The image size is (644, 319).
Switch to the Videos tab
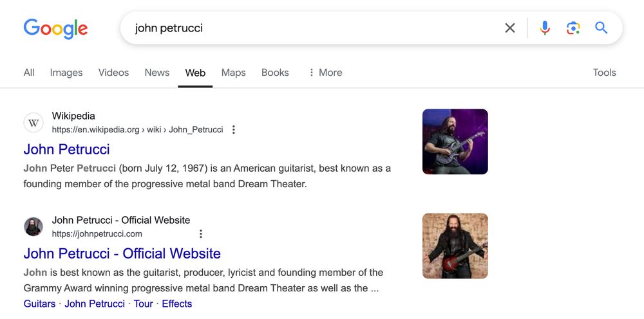113,73
